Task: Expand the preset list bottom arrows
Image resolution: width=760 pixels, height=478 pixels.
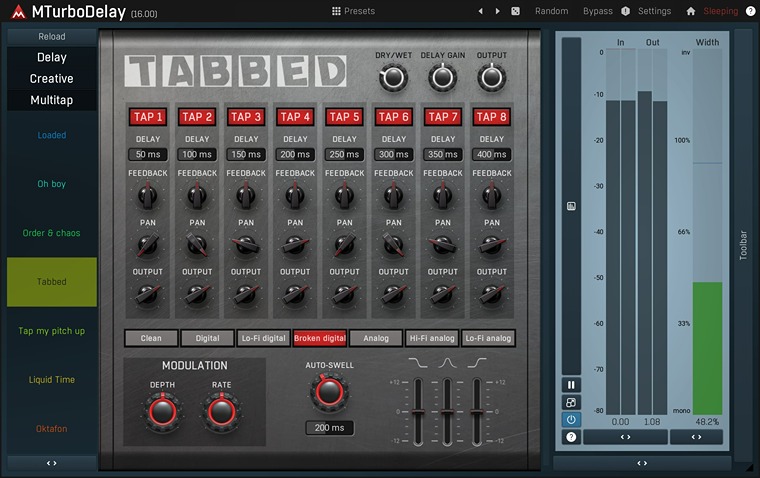Action: pyautogui.click(x=51, y=463)
